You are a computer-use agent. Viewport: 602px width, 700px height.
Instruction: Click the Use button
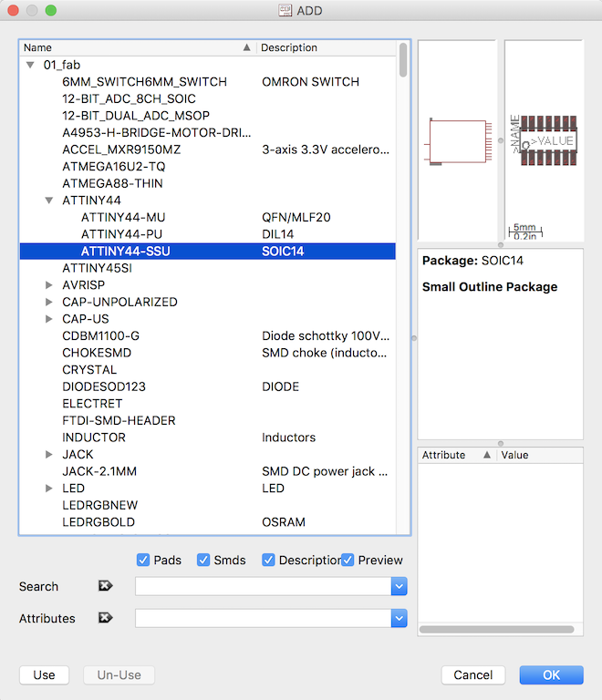[x=44, y=675]
